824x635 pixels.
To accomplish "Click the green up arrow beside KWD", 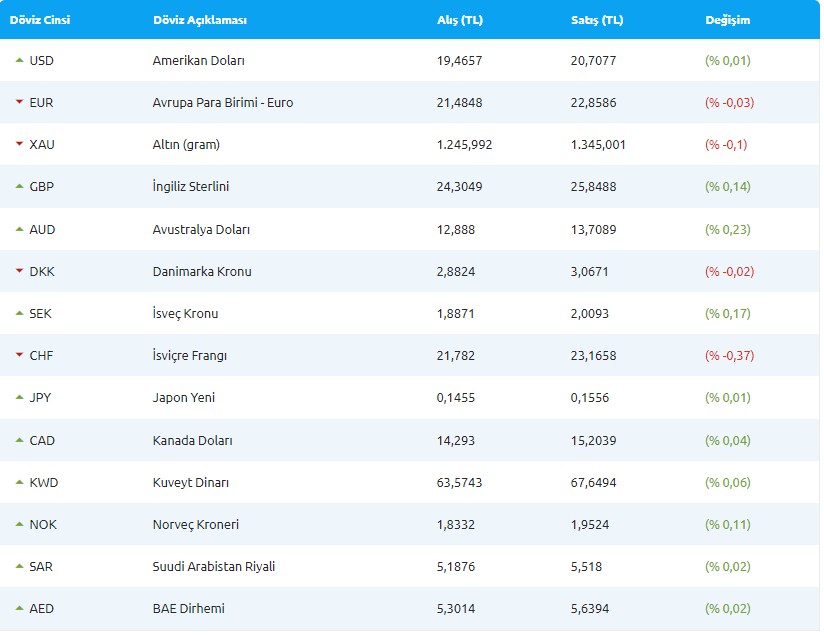I will tap(19, 482).
